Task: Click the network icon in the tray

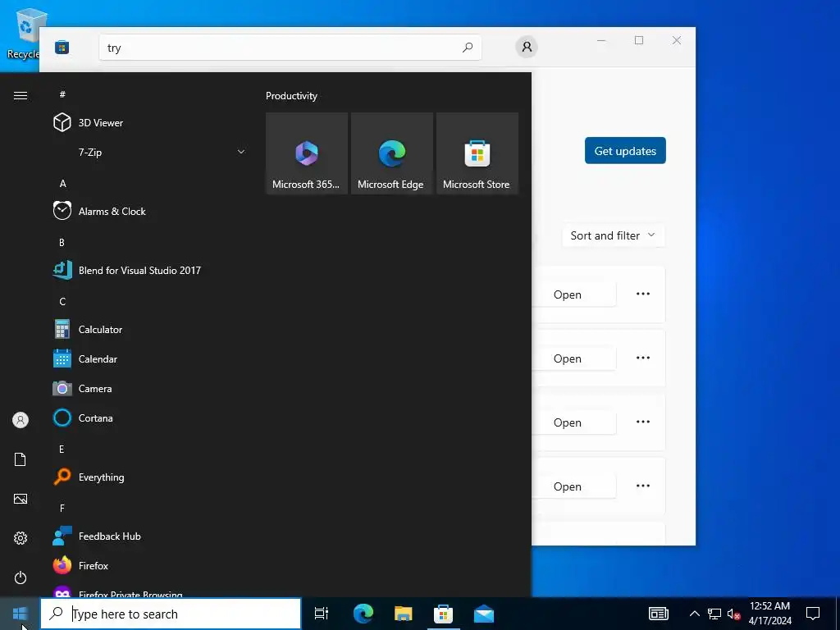Action: click(714, 614)
